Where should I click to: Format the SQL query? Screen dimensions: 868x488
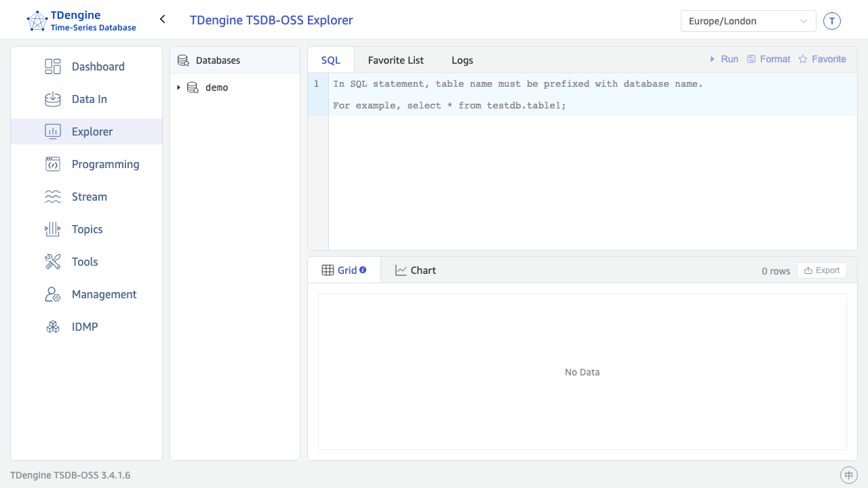tap(769, 59)
